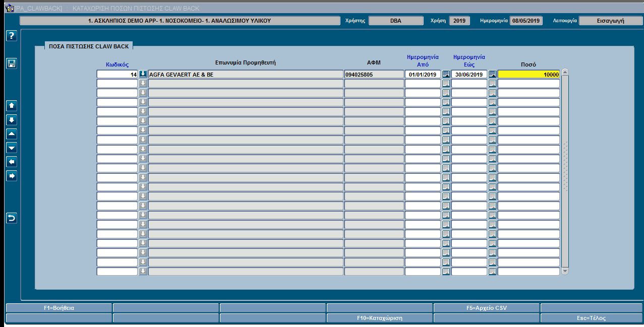Click the left arrow navigation icon

(x=12, y=162)
